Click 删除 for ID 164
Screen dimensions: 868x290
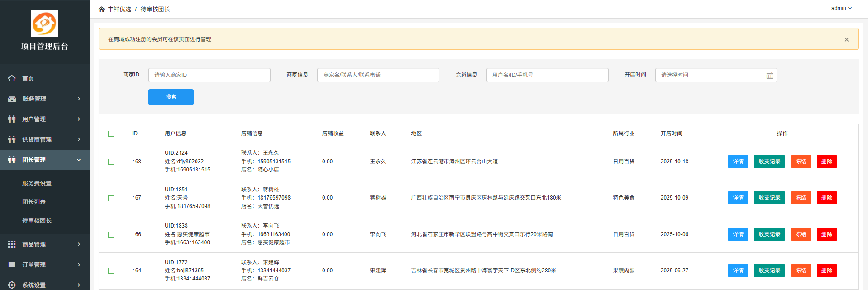coord(827,271)
